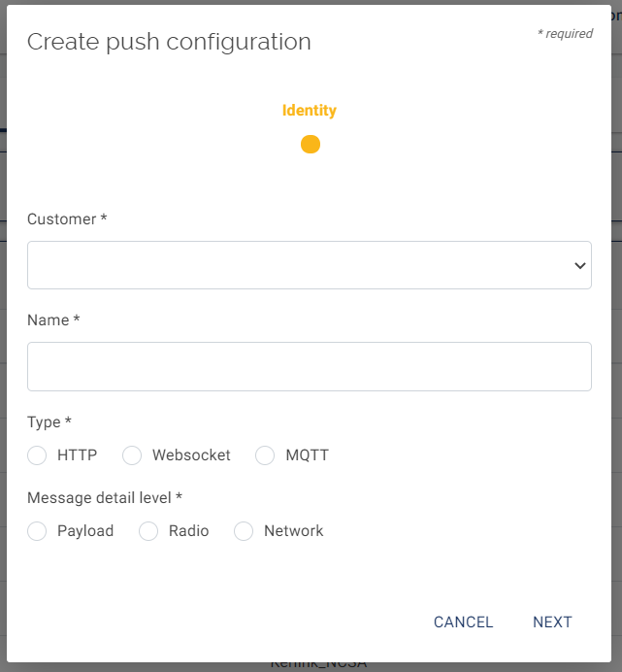Open the Customer dropdown field
This screenshot has height=672, width=622.
tap(309, 265)
